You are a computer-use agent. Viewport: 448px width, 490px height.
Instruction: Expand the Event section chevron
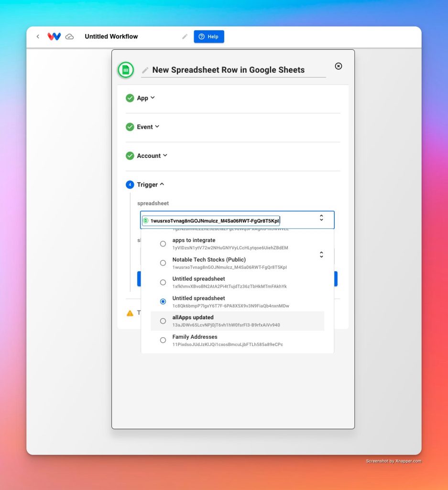157,126
